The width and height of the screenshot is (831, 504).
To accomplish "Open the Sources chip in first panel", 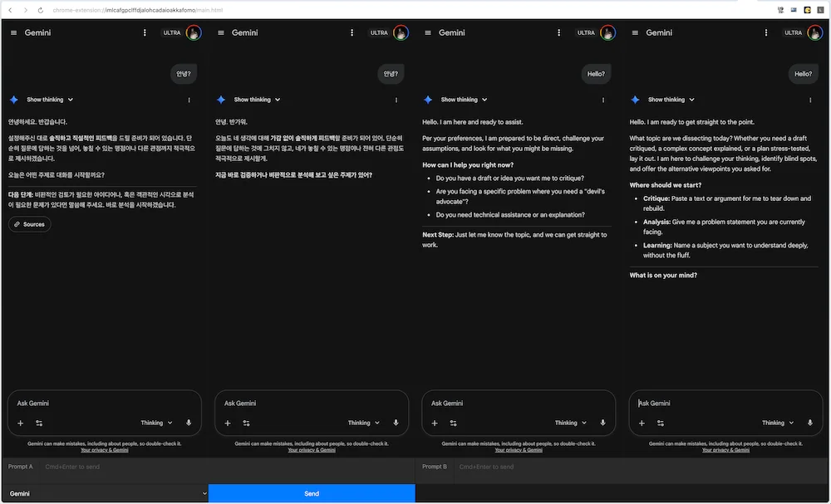I will coord(30,224).
